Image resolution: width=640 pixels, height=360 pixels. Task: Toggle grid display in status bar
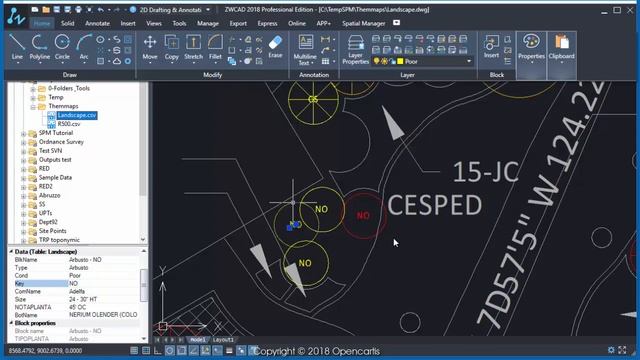click(146, 350)
